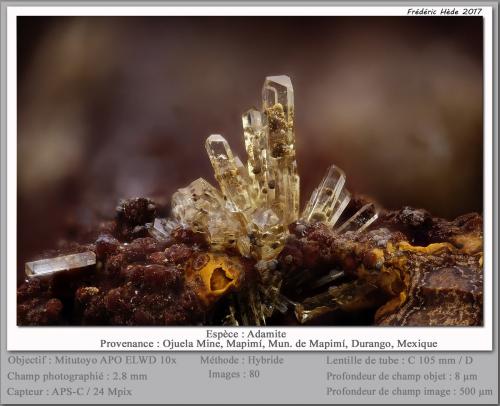Image resolution: width=500 pixels, height=406 pixels.
Task: Click the tallest central adamite crystal
Action: [279, 140]
